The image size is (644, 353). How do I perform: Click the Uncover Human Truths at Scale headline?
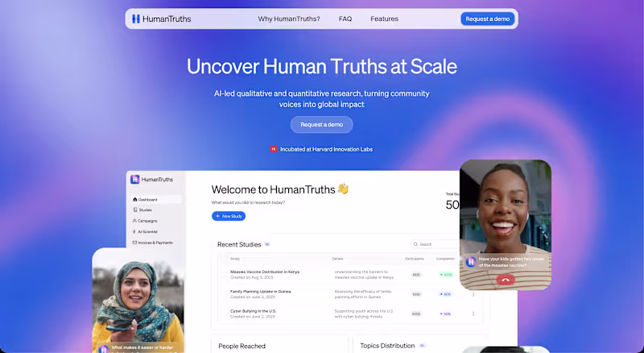pos(321,66)
